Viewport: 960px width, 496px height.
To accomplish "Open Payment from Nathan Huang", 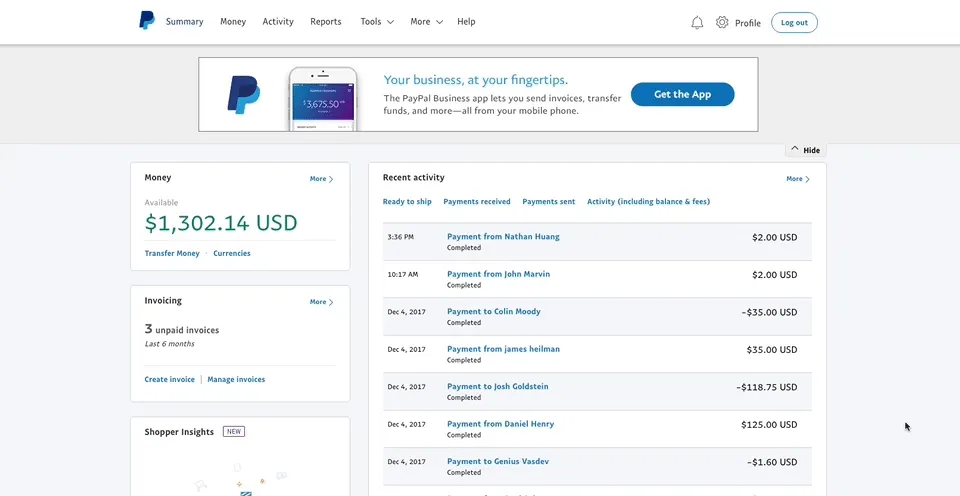I will click(503, 236).
